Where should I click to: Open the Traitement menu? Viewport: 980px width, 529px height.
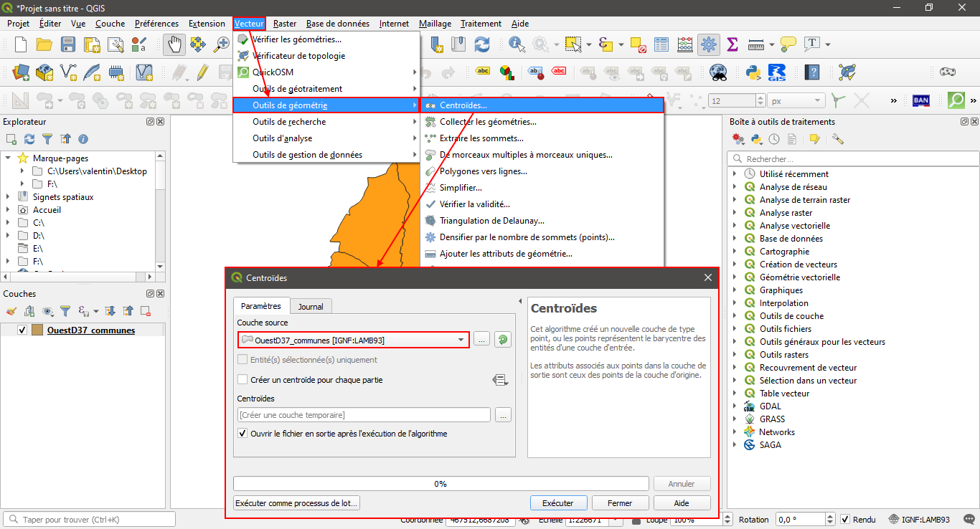coord(481,24)
